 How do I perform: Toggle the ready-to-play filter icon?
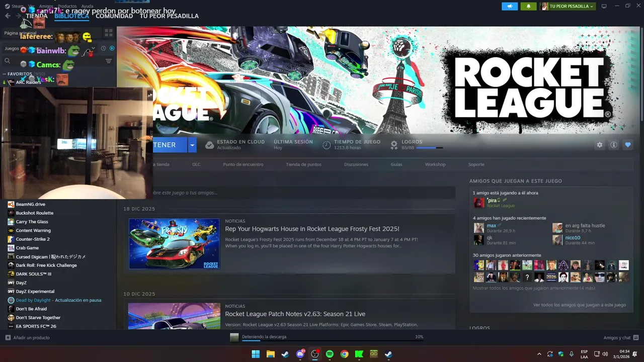click(112, 48)
